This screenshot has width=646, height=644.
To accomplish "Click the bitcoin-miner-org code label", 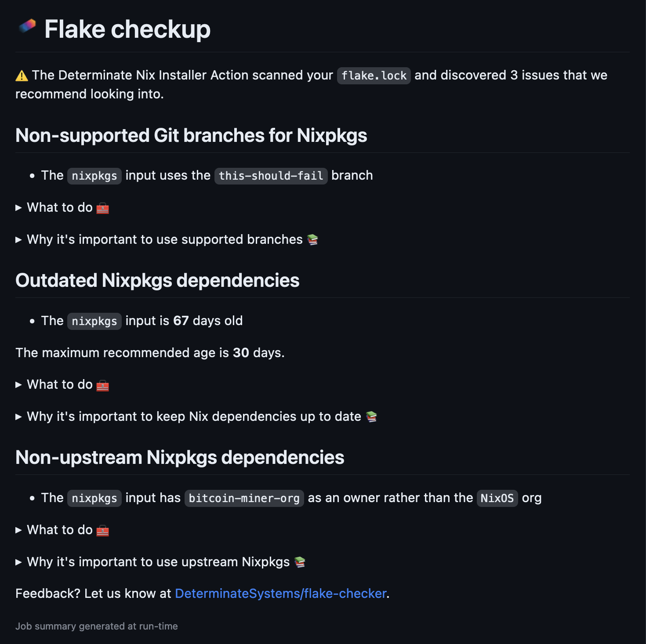I will (244, 498).
